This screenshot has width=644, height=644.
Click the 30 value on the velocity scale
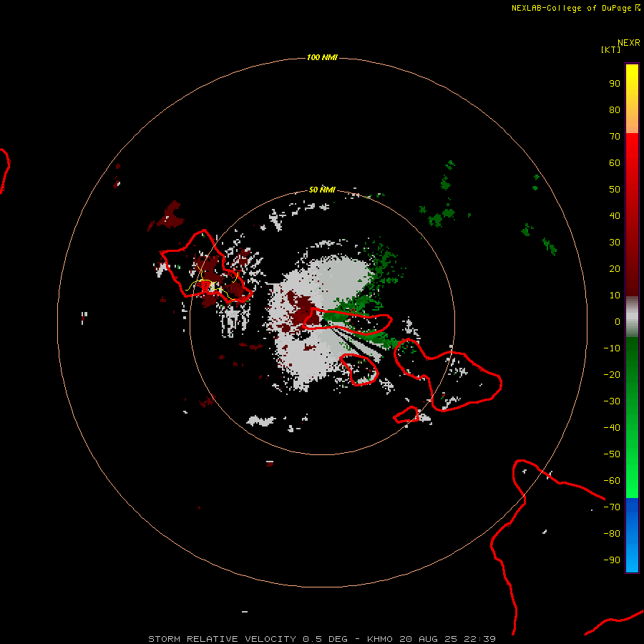[615, 243]
